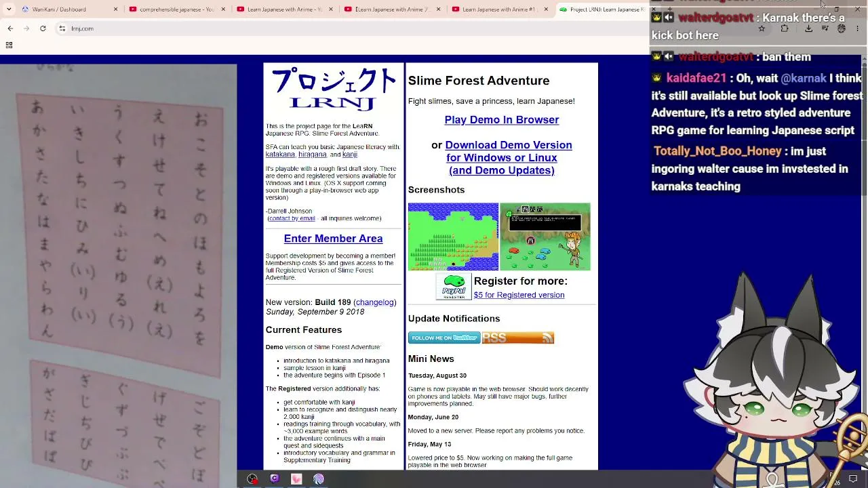The image size is (868, 488).
Task: Open the browser profile avatar
Action: pyautogui.click(x=842, y=28)
